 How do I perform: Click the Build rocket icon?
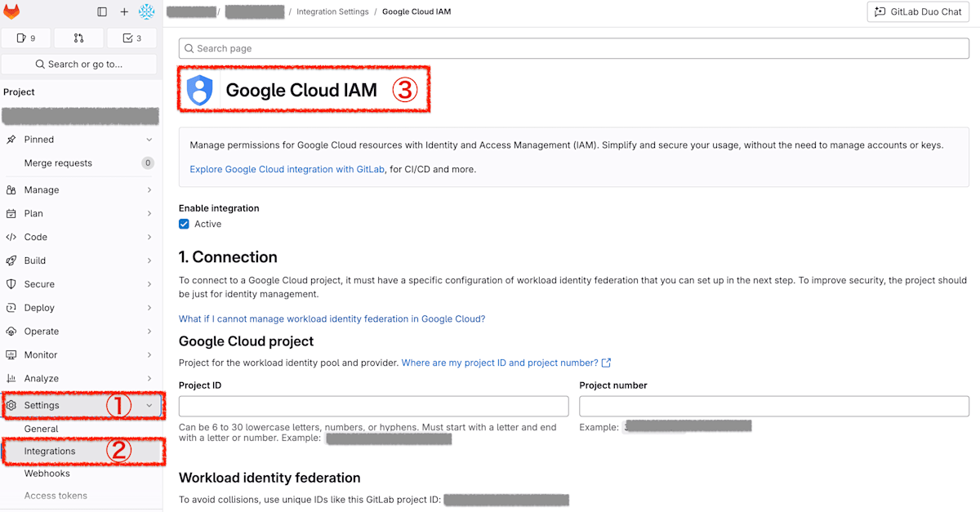(11, 261)
